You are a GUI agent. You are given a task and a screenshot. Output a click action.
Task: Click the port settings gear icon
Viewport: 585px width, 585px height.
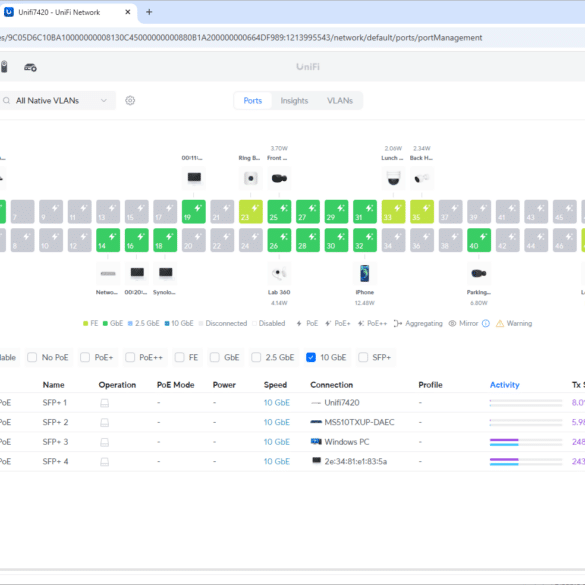[130, 100]
